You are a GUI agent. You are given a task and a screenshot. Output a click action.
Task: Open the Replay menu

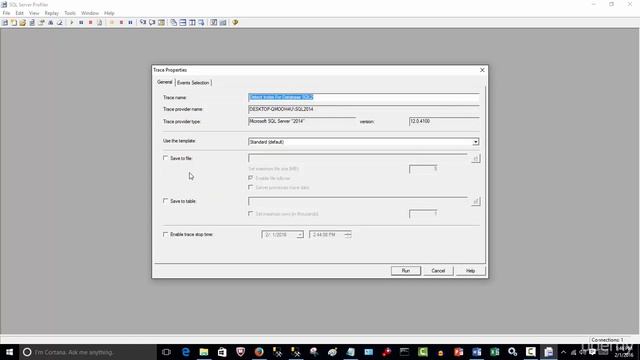[52, 13]
